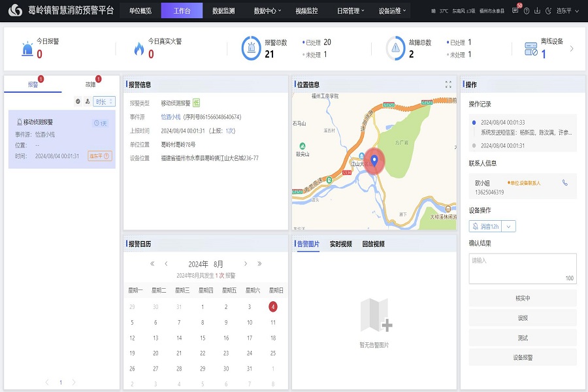
Task: Switch to the 实时视频 tab
Action: coord(340,244)
